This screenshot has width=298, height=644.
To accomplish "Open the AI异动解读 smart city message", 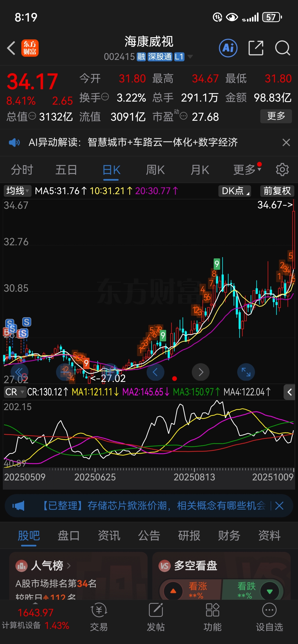I will (x=133, y=143).
